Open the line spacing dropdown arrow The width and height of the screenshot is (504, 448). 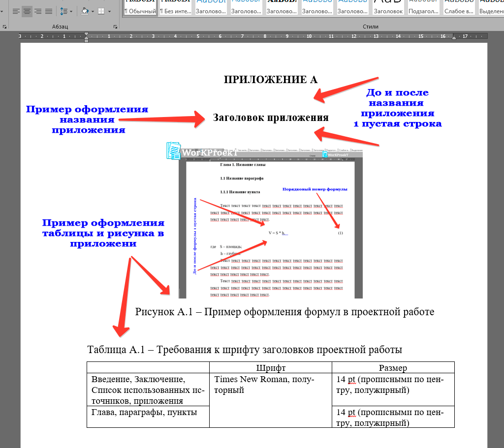(x=70, y=11)
